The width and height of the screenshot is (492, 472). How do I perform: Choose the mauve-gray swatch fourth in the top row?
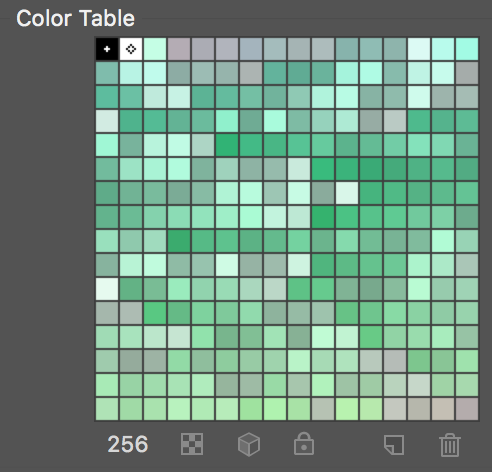pos(179,49)
